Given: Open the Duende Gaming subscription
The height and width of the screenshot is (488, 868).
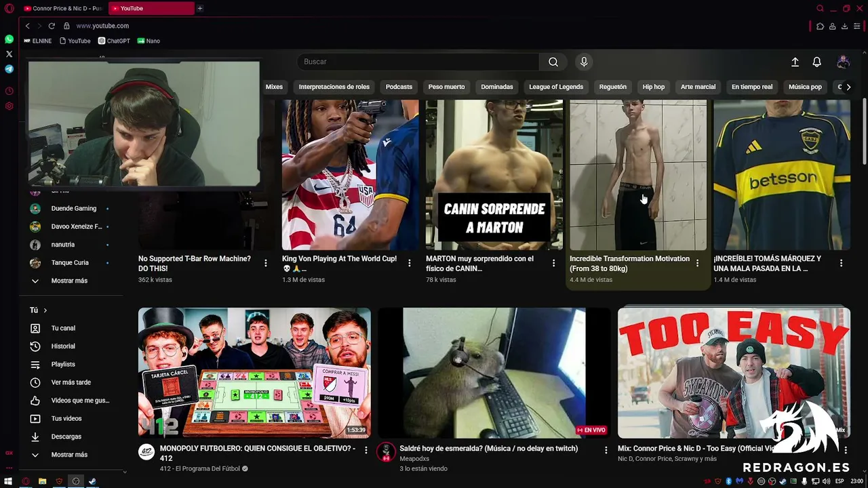Looking at the screenshot, I should [69, 208].
